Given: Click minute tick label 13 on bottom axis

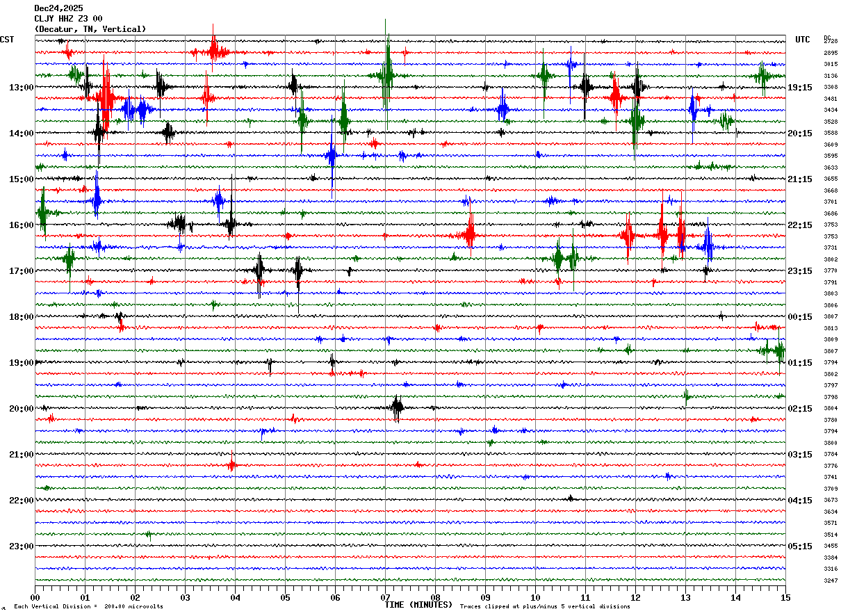Looking at the screenshot, I should coord(685,597).
